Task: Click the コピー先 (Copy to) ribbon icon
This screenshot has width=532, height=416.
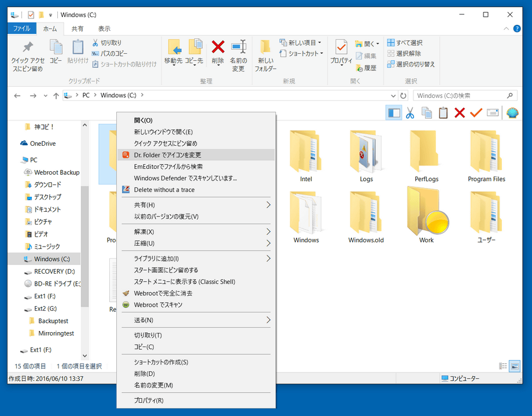Action: (195, 47)
